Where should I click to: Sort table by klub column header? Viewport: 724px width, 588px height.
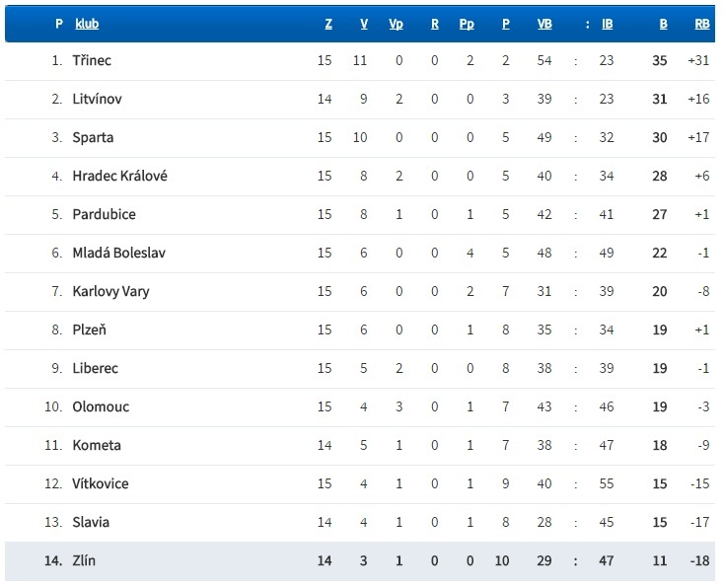87,24
